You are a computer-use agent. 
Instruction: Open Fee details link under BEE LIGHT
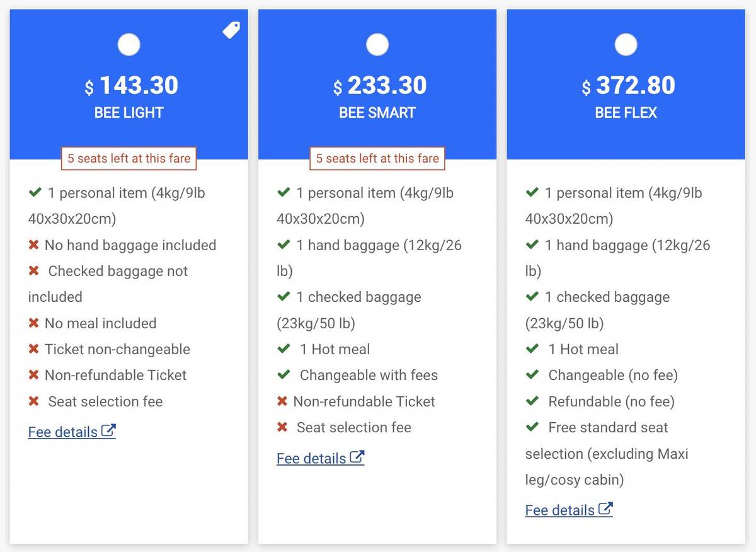pyautogui.click(x=63, y=432)
